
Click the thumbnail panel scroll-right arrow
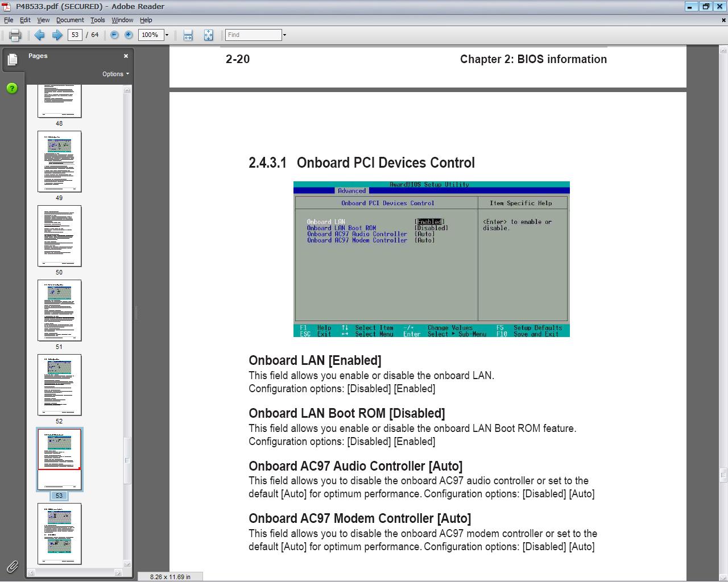[x=118, y=572]
